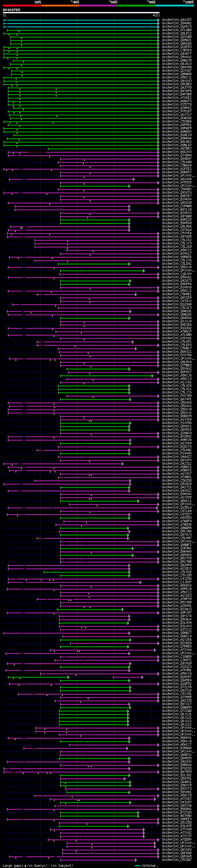Open hit UniRef100_Q41057

pos(177,20)
